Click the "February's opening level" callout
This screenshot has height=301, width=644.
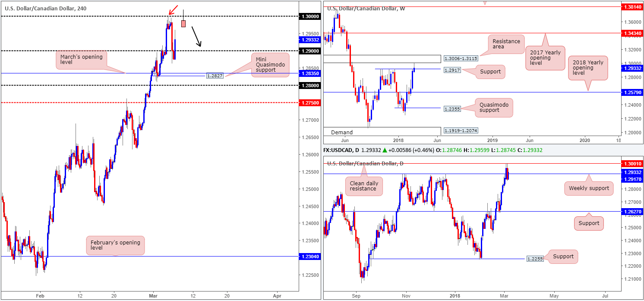115,245
